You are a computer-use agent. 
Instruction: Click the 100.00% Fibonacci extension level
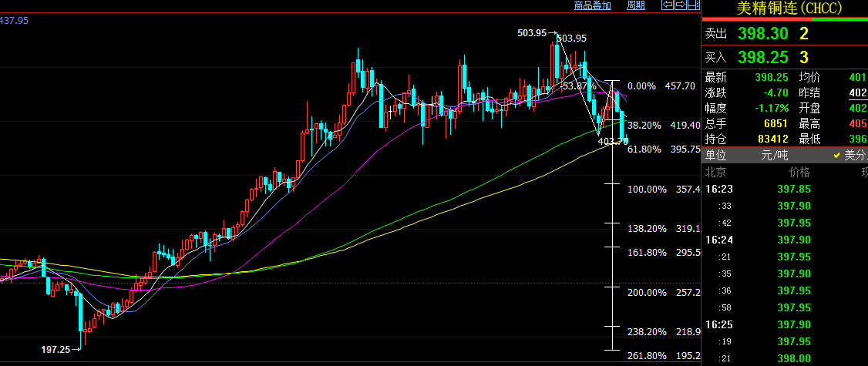click(x=647, y=190)
